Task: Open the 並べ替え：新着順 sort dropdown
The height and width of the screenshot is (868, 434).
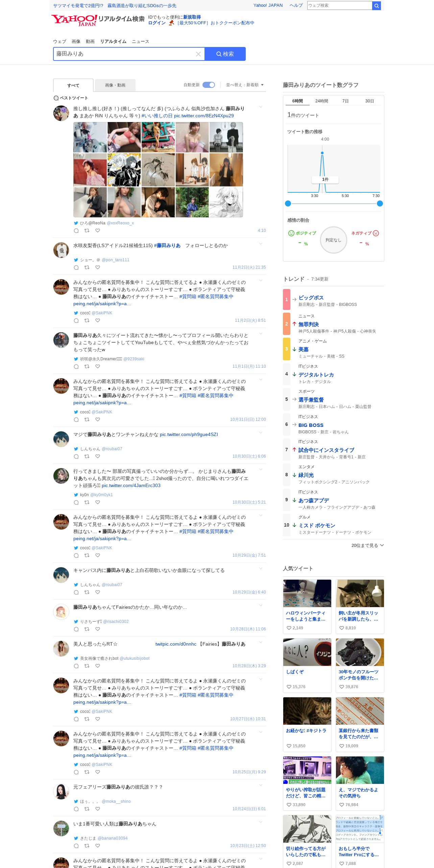Action: click(x=245, y=85)
